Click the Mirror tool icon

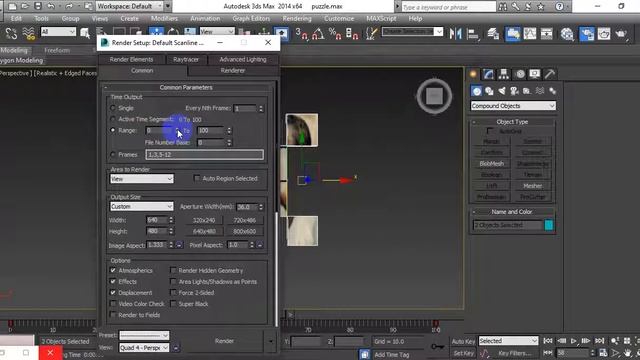tap(455, 34)
